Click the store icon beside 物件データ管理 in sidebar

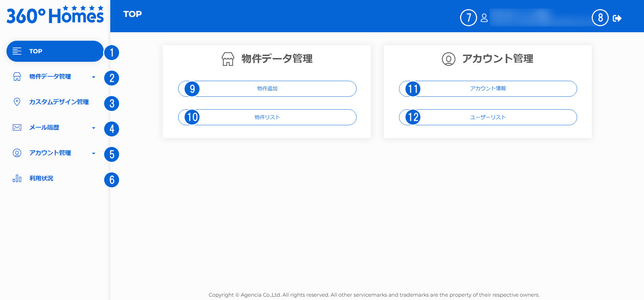17,77
